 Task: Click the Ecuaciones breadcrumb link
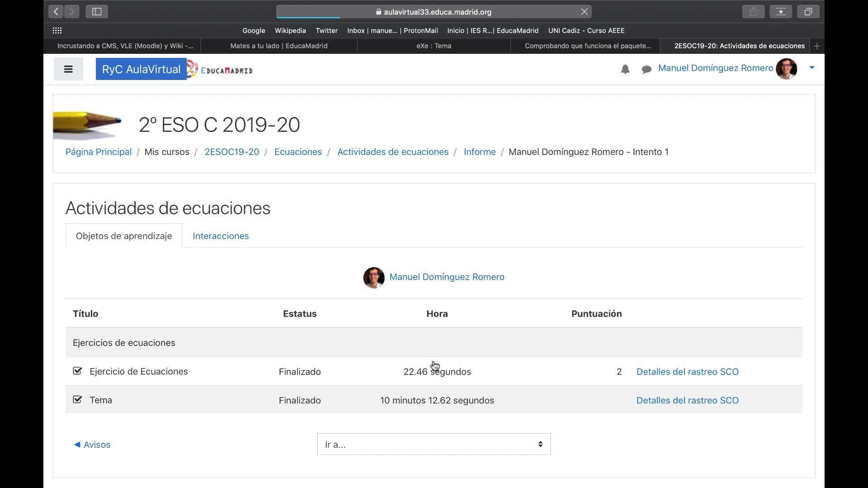click(298, 152)
